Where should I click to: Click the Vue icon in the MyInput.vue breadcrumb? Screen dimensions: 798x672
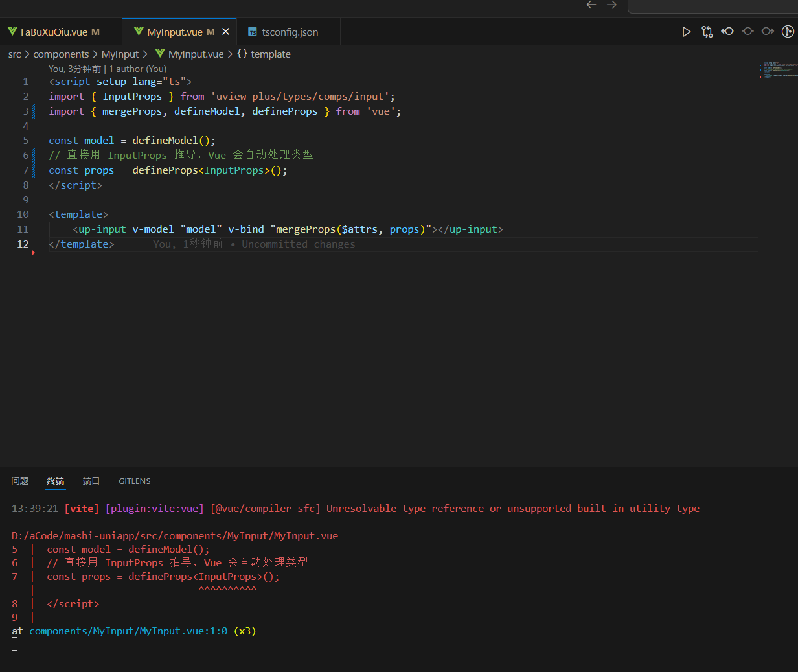[x=160, y=54]
